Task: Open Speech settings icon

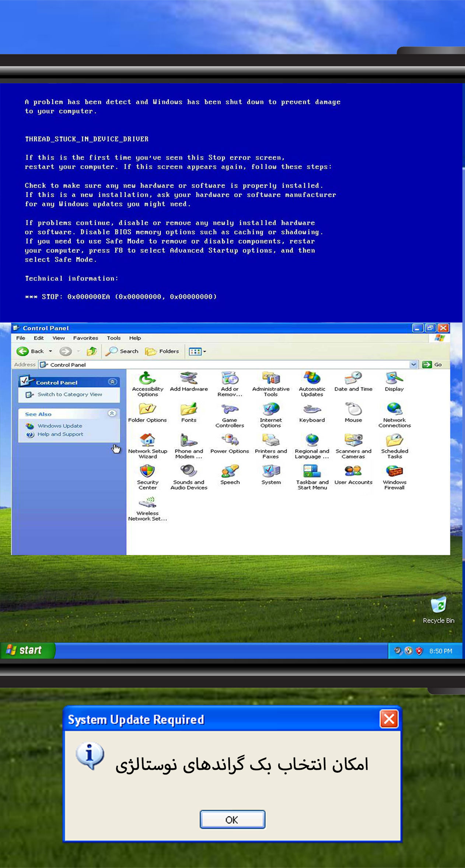Action: coord(230,474)
